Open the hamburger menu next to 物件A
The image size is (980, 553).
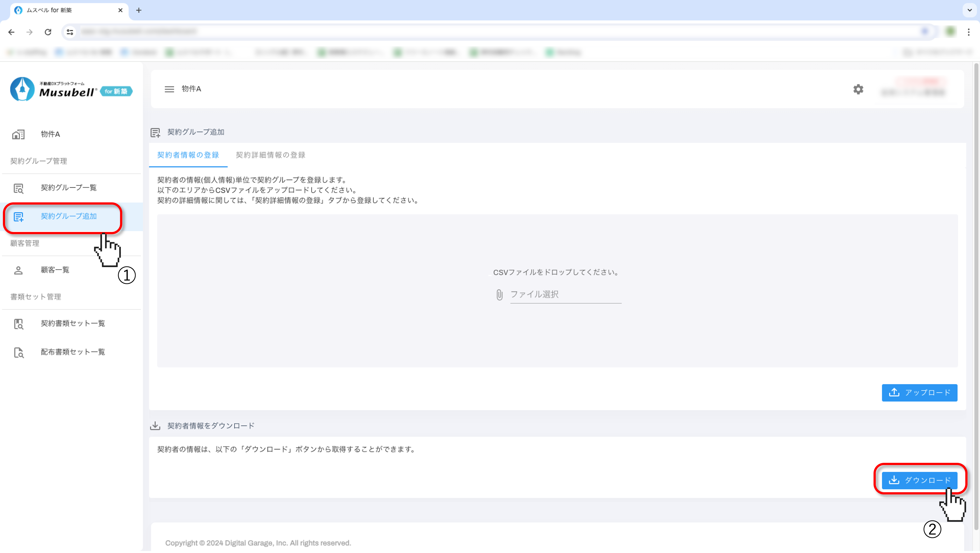pyautogui.click(x=169, y=89)
